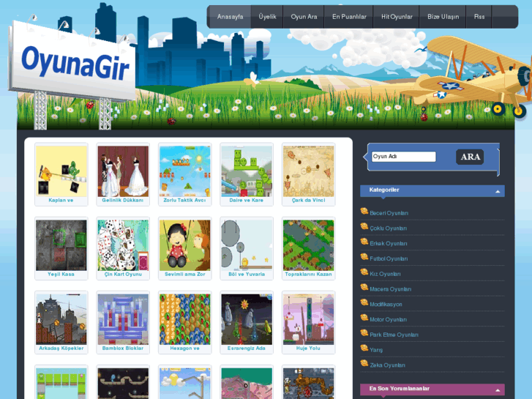Open Futbol Oyunları category link

(389, 258)
